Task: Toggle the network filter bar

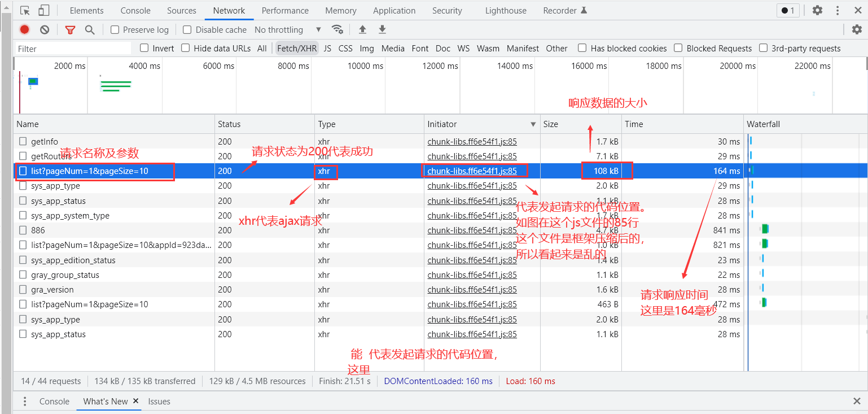Action: (70, 29)
